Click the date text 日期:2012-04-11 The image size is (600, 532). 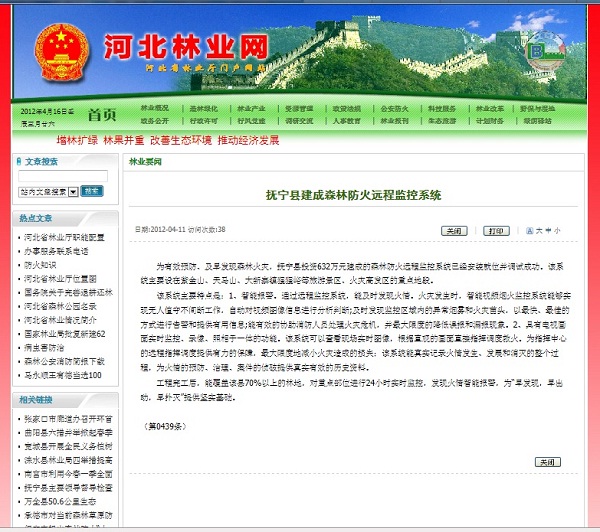click(160, 230)
